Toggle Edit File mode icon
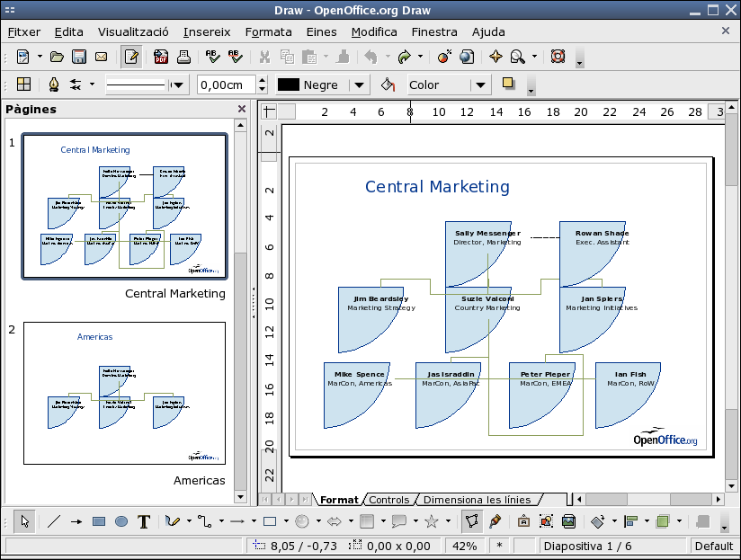Viewport: 741px width, 560px height. pyautogui.click(x=131, y=58)
